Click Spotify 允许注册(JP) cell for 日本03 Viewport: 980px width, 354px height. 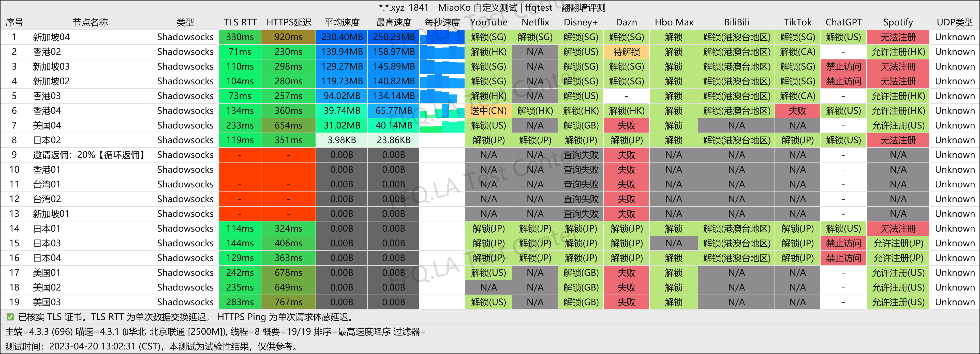tap(898, 243)
